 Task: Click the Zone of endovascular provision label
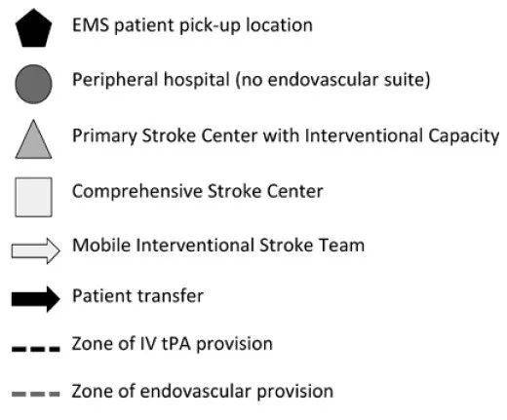(x=203, y=392)
